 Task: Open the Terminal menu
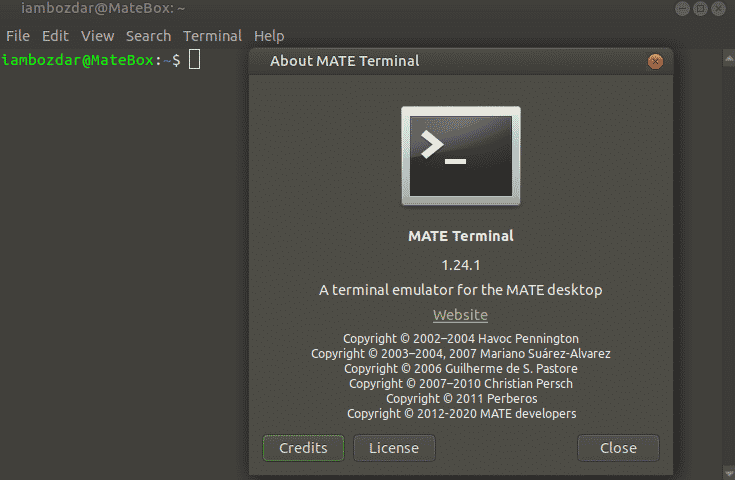click(x=212, y=36)
